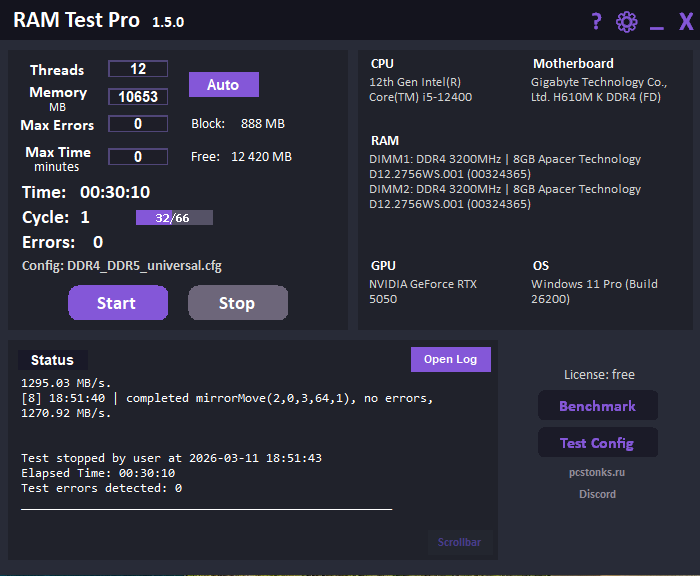Click the Max Time minutes field
The height and width of the screenshot is (576, 700).
click(x=138, y=156)
